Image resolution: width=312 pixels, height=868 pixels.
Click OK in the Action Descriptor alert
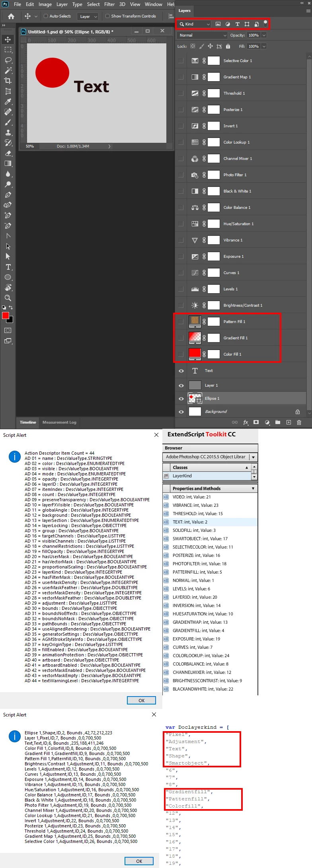tap(141, 701)
